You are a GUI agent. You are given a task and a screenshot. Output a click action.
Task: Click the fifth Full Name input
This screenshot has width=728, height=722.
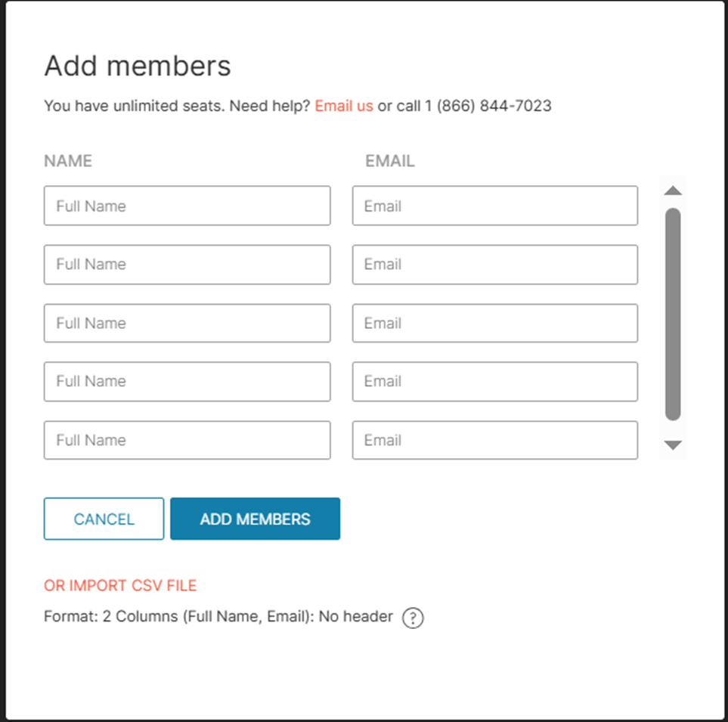(187, 440)
